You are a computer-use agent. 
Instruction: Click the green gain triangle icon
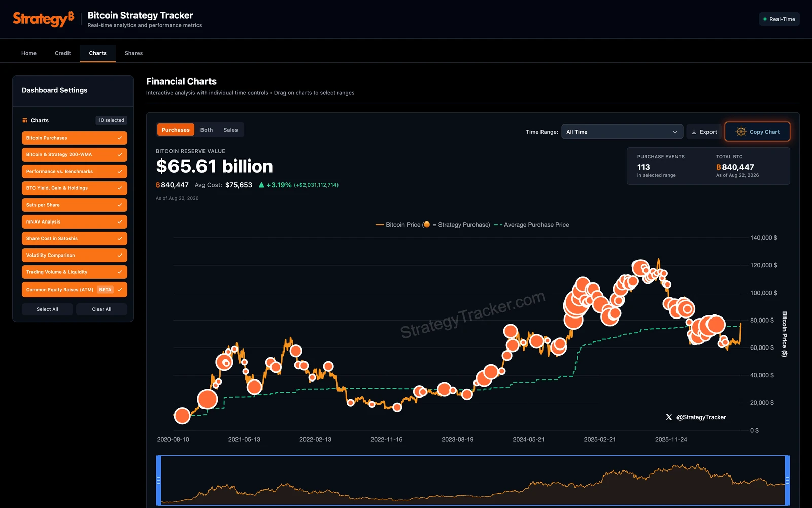261,185
